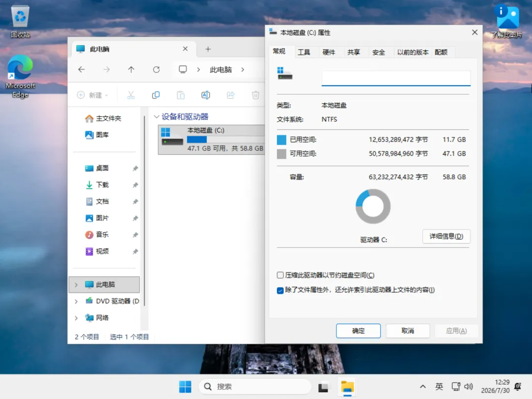This screenshot has height=399, width=532.
Task: Click the rename icon in toolbar
Action: click(x=205, y=95)
